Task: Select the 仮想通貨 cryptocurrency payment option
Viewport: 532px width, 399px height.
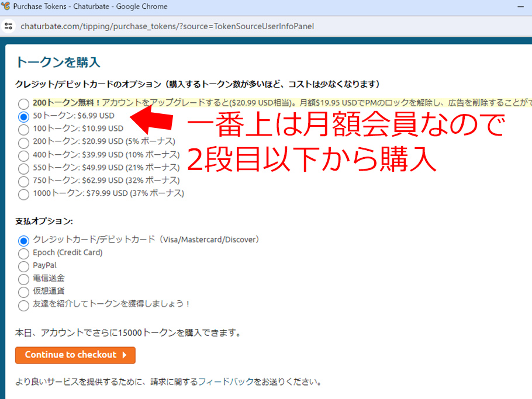Action: click(23, 292)
